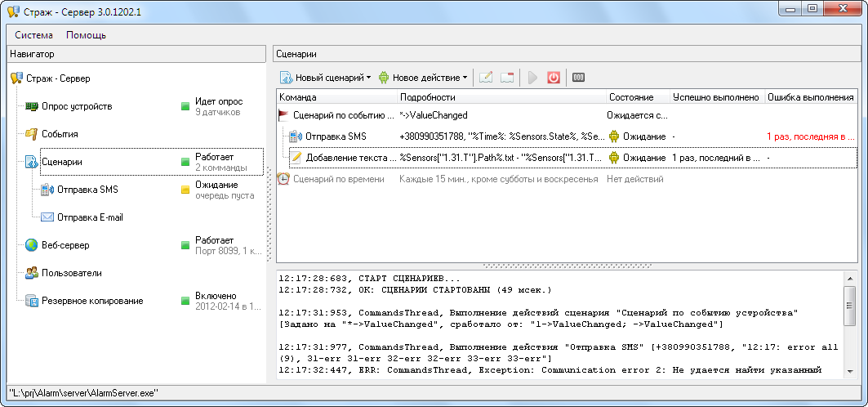The height and width of the screenshot is (407, 868).
Task: Open the События node via its icon
Action: [x=32, y=134]
